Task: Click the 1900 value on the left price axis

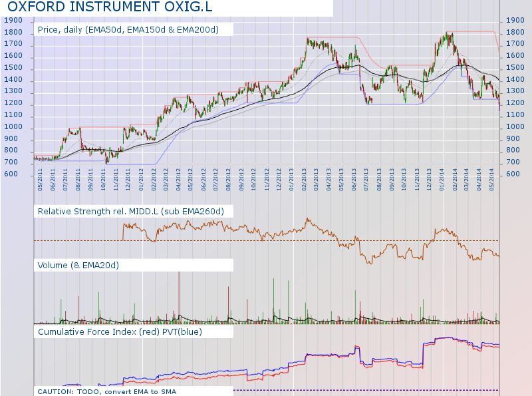Action: click(x=13, y=21)
